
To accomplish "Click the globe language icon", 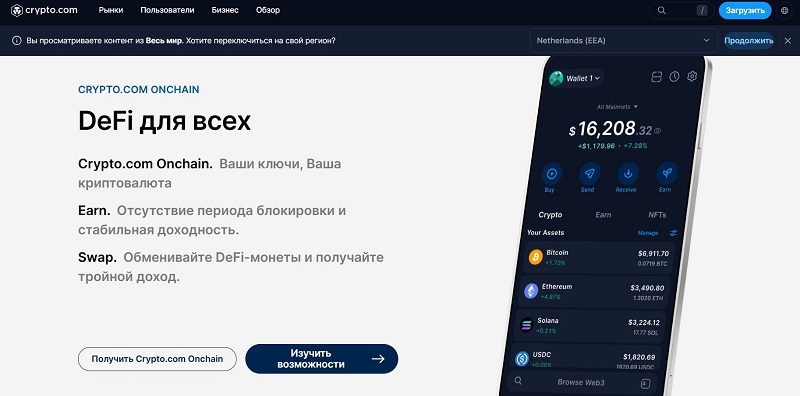I will [785, 10].
